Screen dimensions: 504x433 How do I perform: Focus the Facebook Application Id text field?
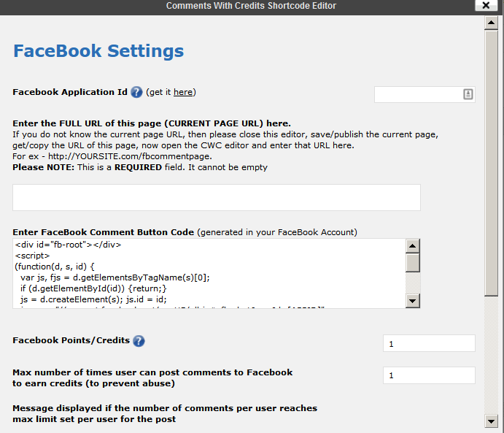417,94
